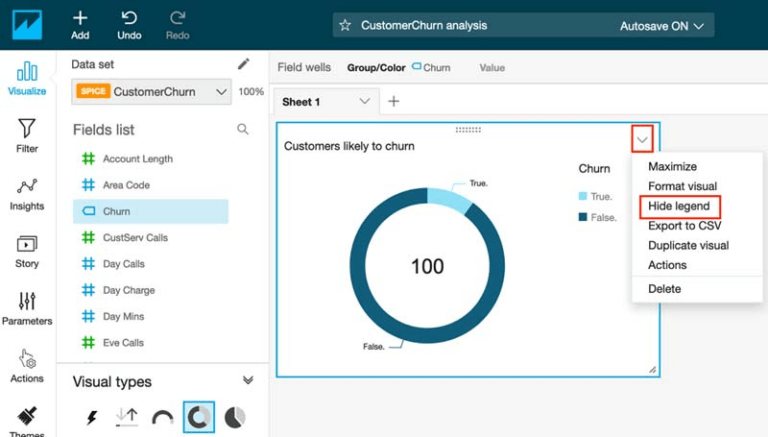Search fields with magnifier icon
Viewport: 768px width, 437px height.
coord(242,129)
